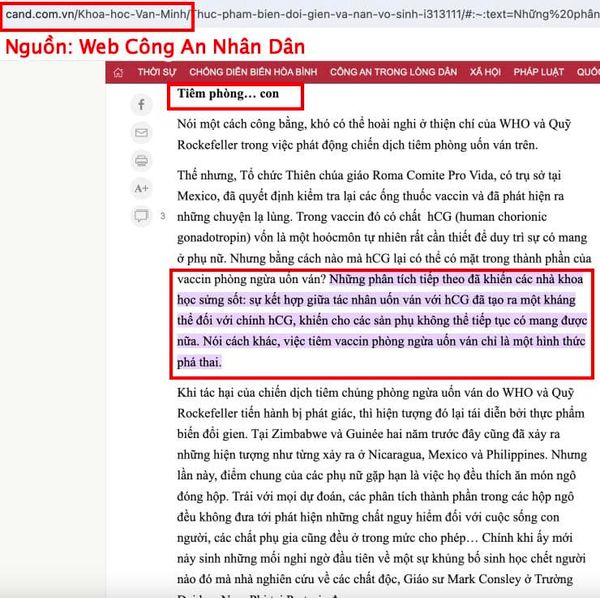This screenshot has height=598, width=600.
Task: Click text 'Khi tác hại của chiến dịch'
Action: point(243,393)
